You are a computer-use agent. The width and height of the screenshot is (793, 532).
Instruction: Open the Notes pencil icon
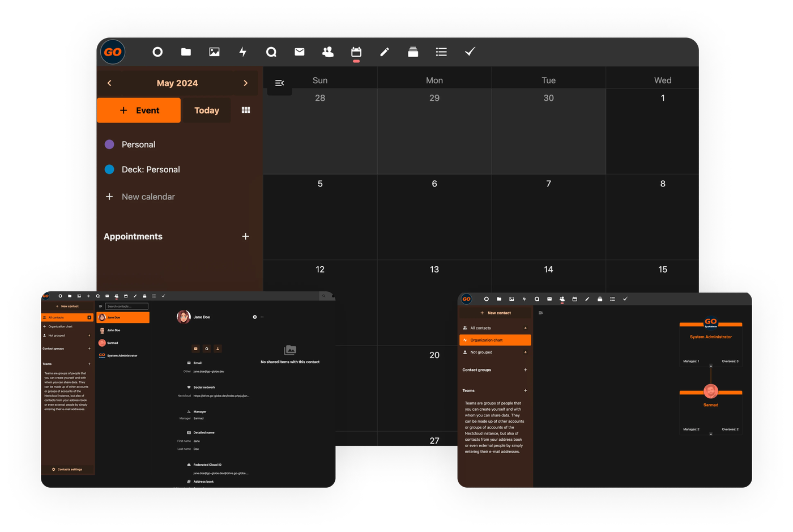click(385, 52)
